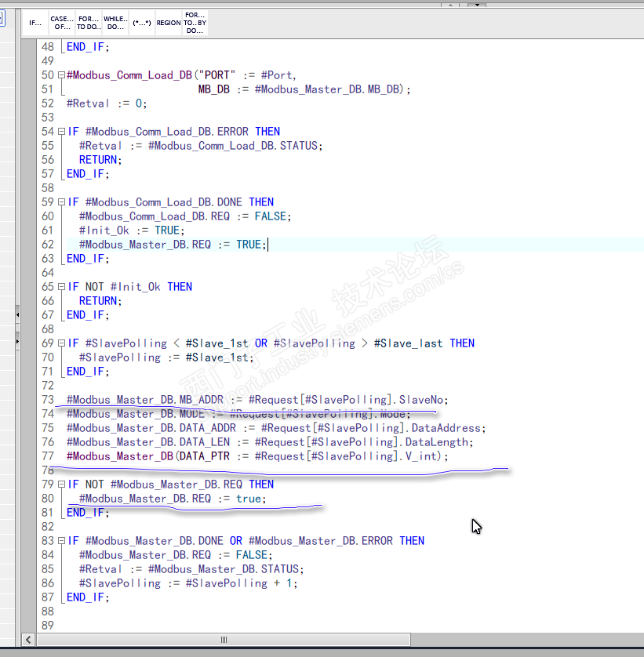
Task: Collapse the IF NOT #Init_Ok block
Action: point(61,287)
